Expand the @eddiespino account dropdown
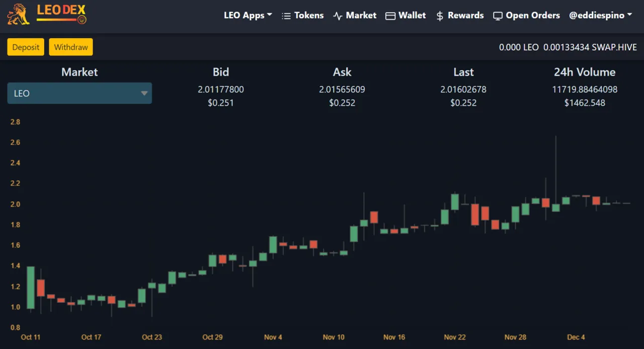 pyautogui.click(x=600, y=15)
